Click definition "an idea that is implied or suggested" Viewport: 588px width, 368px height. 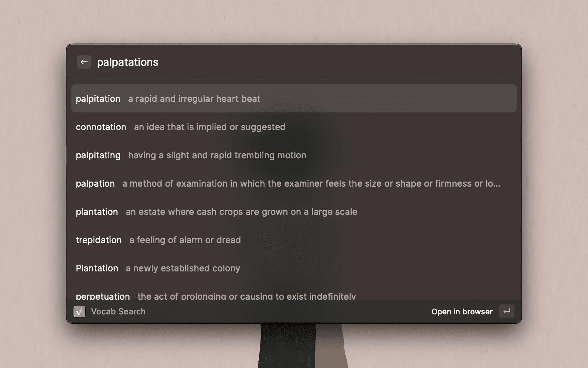210,127
